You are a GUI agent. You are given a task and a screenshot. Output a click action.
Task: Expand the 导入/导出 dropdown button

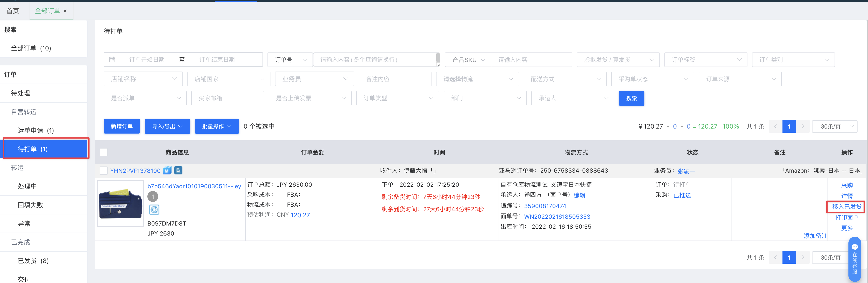[167, 127]
